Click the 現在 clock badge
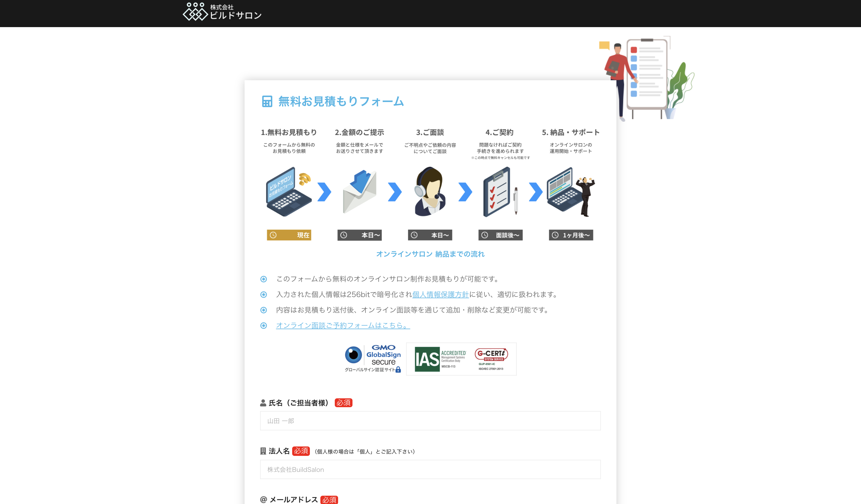The image size is (861, 504). pos(289,235)
